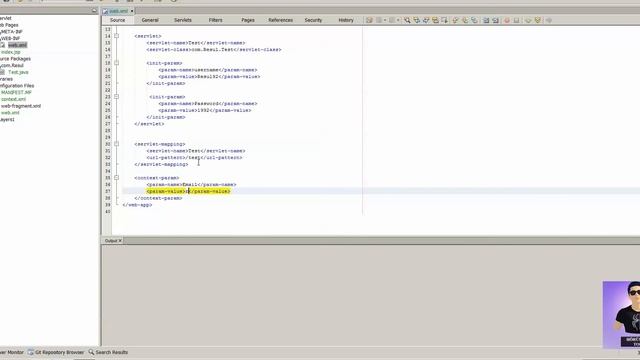Viewport: 640px width, 360px height.
Task: Open the dropdown arrow beside the Back icon
Action: pos(385,20)
